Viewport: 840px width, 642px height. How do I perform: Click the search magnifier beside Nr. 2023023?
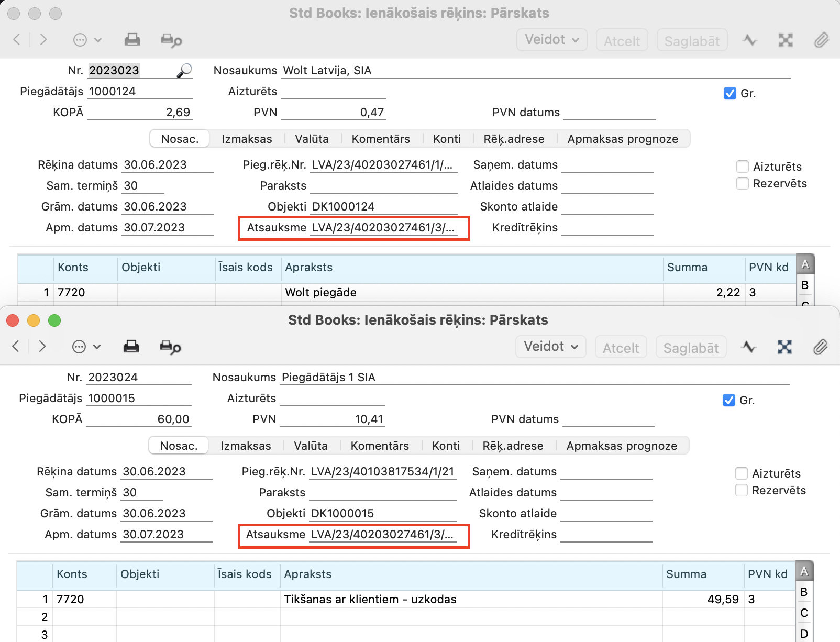(x=184, y=70)
